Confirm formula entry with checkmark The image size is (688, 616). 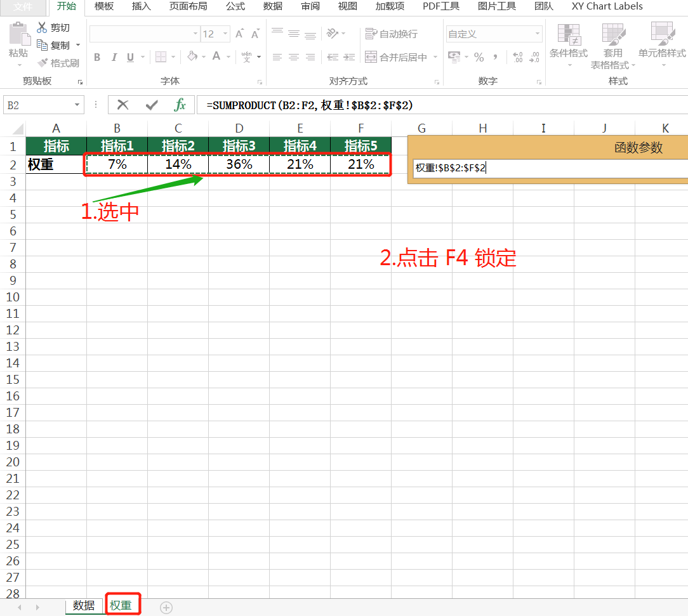coord(152,105)
